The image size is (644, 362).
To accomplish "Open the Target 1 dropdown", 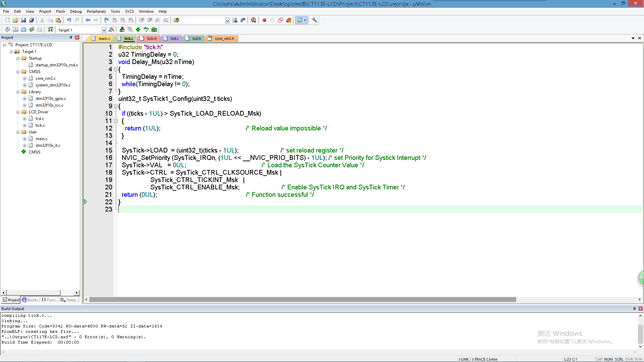I will tap(104, 30).
